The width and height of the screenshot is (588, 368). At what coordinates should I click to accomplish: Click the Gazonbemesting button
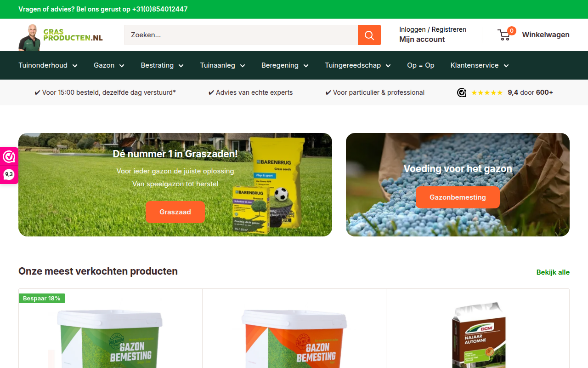click(458, 197)
